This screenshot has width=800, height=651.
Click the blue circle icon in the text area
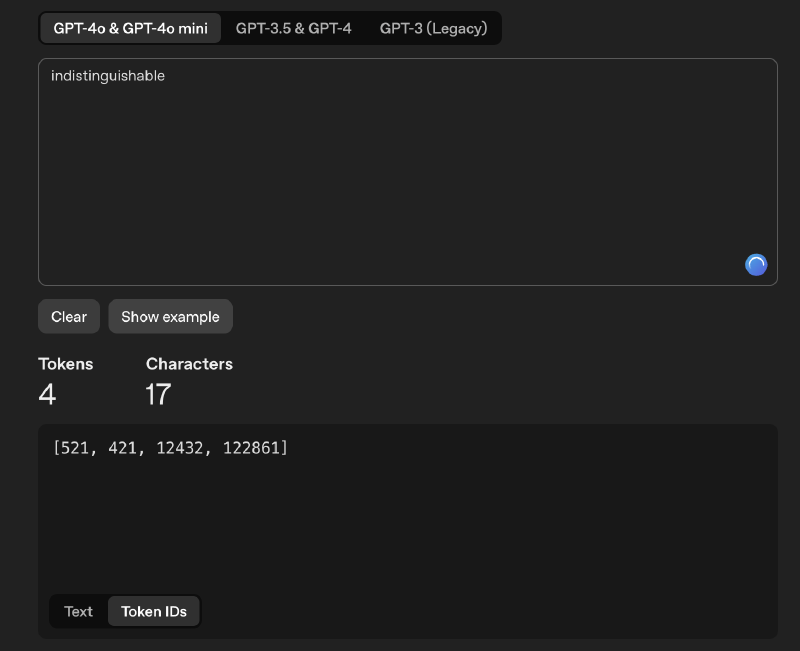[x=755, y=264]
